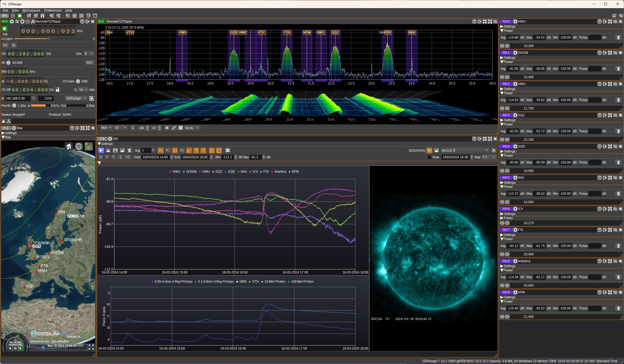
Task: Open the File menu
Action: point(5,10)
